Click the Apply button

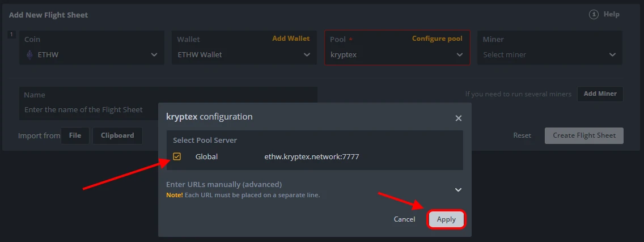[446, 219]
